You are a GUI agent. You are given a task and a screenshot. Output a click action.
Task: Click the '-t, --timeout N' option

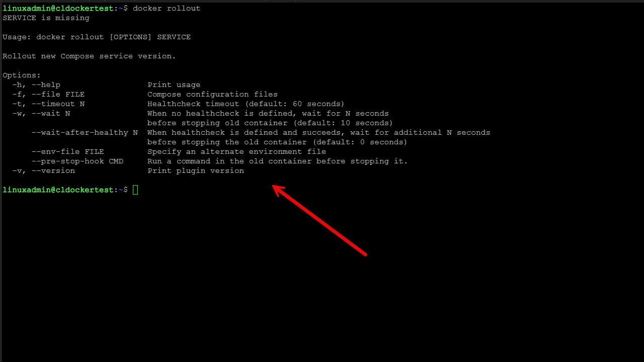click(x=48, y=104)
